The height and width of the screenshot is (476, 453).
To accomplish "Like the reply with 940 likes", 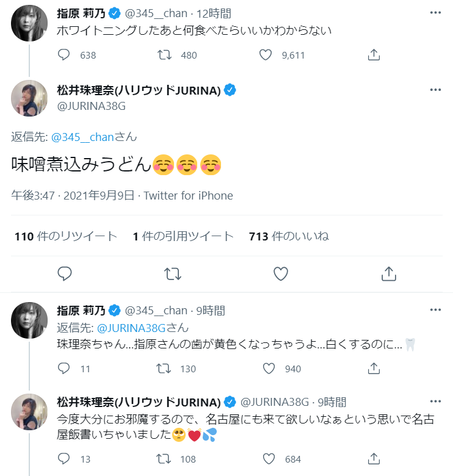I will coord(269,369).
